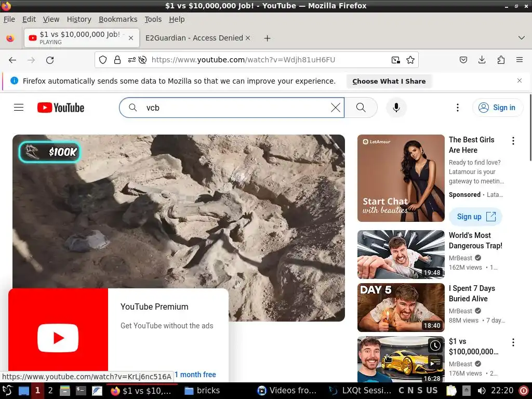
Task: Open the Firefox application hamburger menu
Action: [x=520, y=60]
